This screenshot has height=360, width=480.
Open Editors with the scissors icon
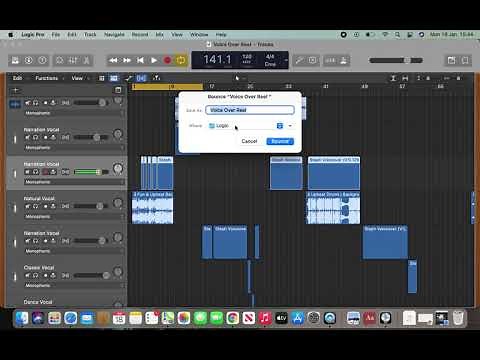86,60
